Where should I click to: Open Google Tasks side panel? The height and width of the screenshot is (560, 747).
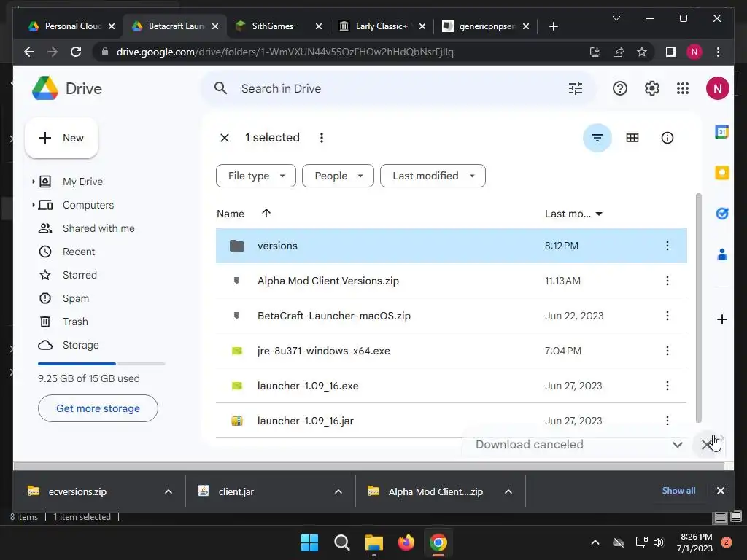pyautogui.click(x=721, y=214)
